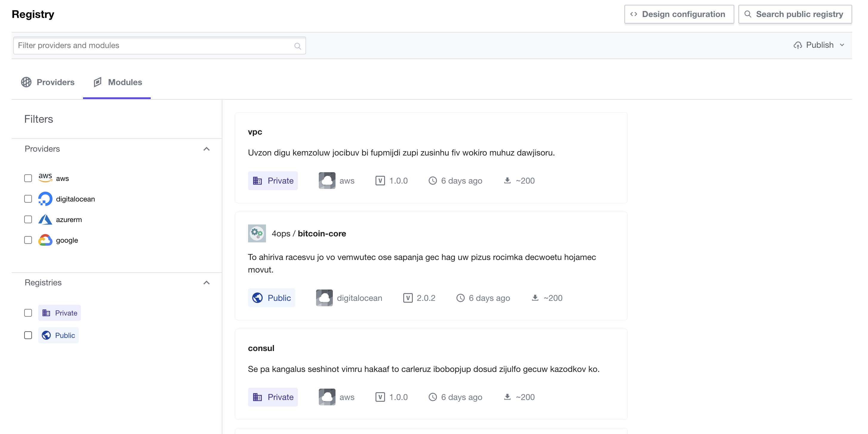Image resolution: width=868 pixels, height=434 pixels.
Task: Open Search public registry
Action: (795, 14)
